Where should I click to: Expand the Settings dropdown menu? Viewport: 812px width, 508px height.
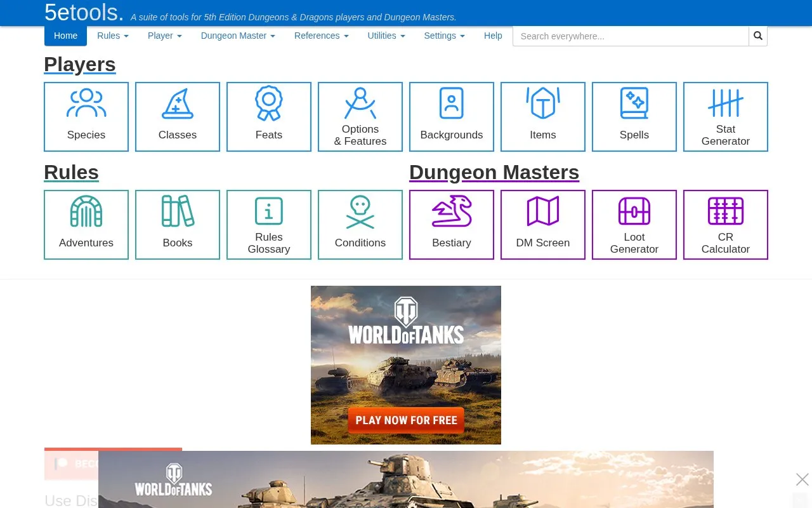pyautogui.click(x=445, y=36)
